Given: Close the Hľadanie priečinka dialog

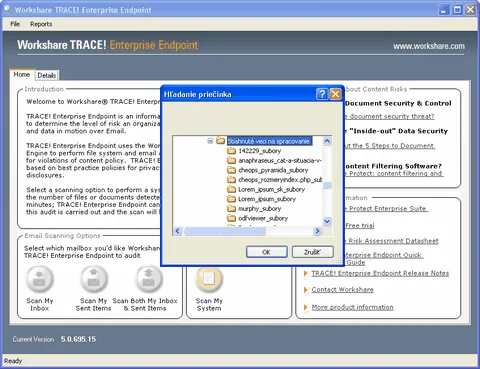Looking at the screenshot, I should click(335, 94).
